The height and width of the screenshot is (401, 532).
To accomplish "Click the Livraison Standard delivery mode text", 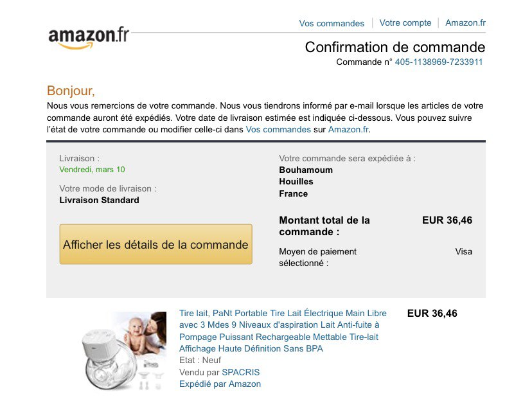I will pyautogui.click(x=99, y=200).
